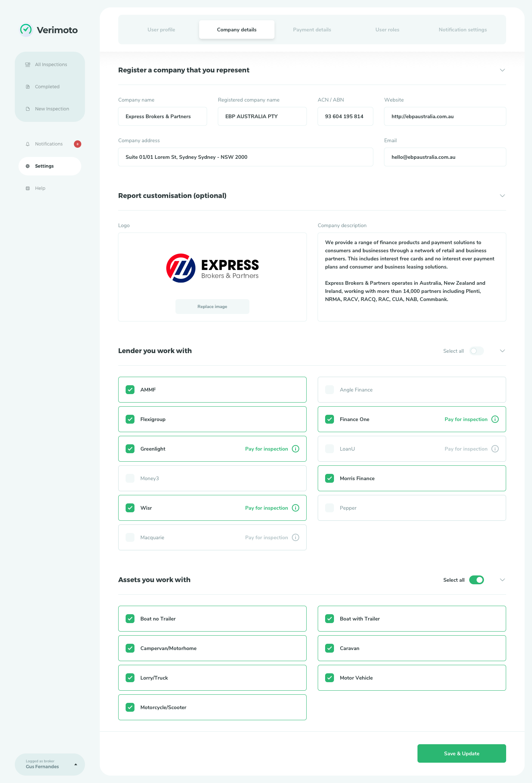Click the Email input field

(x=445, y=157)
